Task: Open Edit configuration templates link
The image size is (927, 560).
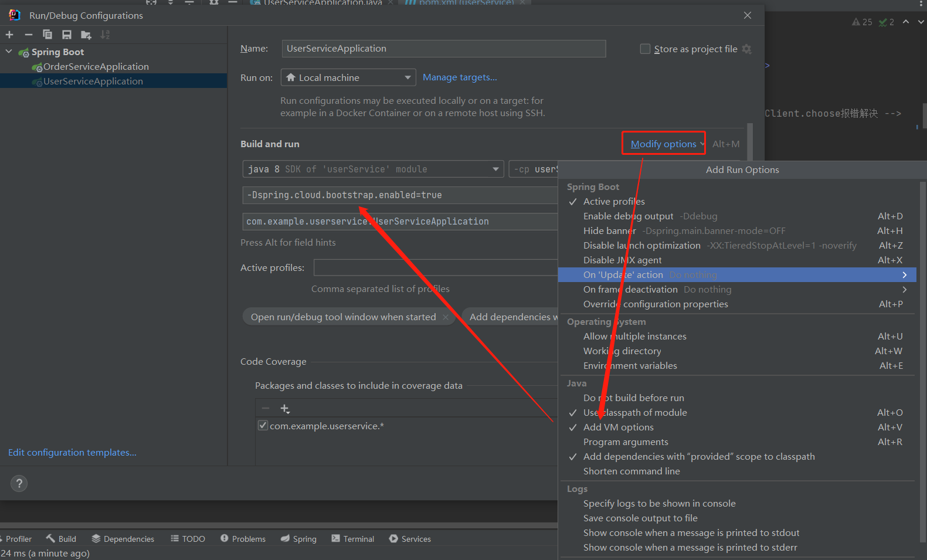Action: click(72, 453)
